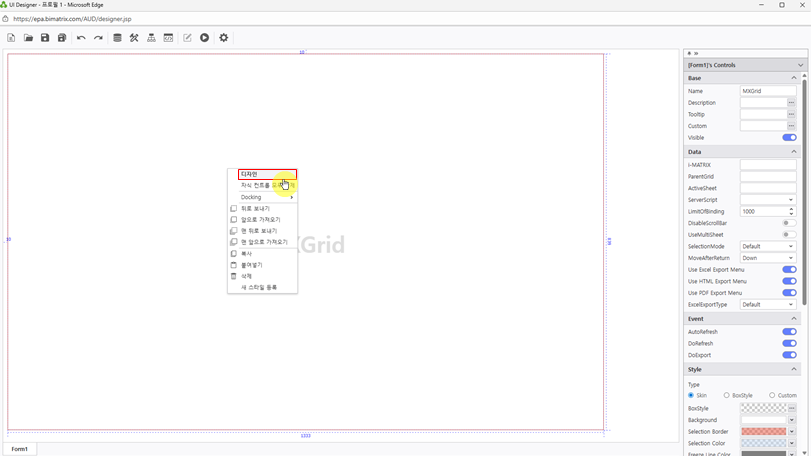Open settings gear icon in toolbar
This screenshot has width=811, height=456.
click(x=224, y=38)
